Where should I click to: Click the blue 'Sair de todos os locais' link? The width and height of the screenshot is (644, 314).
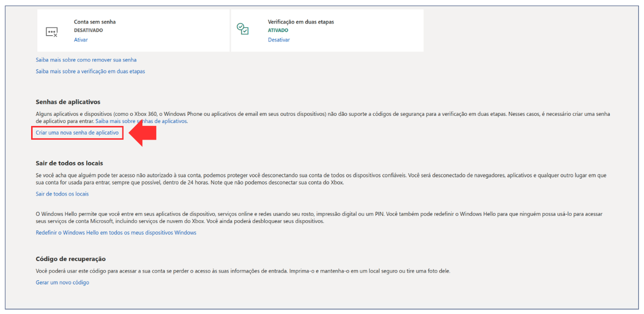click(x=62, y=194)
